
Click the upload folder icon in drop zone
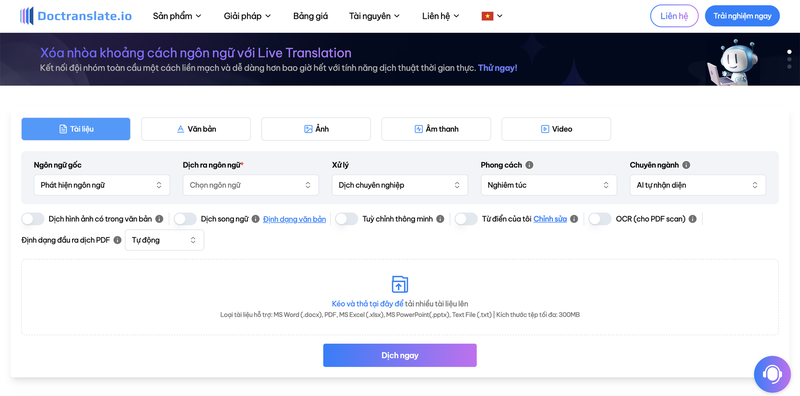tap(399, 284)
